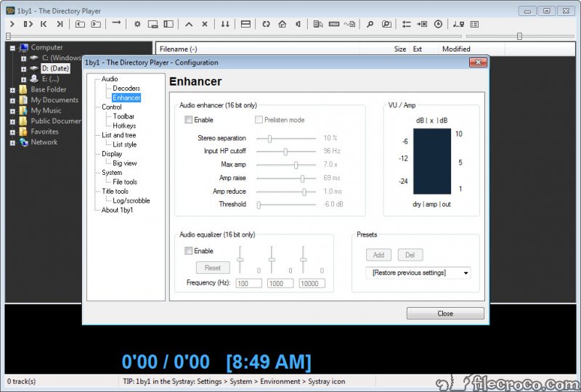Expand the My Documents node
The height and width of the screenshot is (392, 581).
point(12,100)
